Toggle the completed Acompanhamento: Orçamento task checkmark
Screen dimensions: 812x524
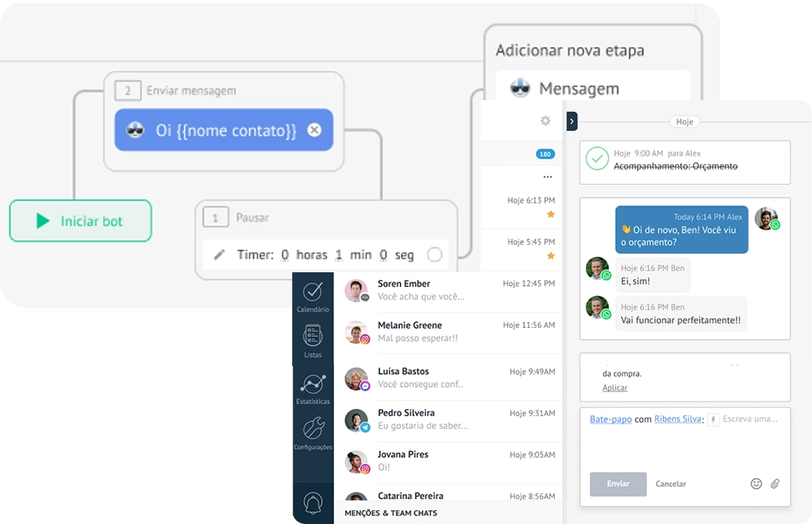(x=597, y=159)
